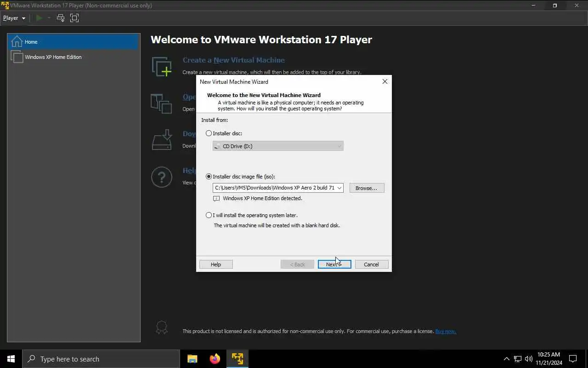Image resolution: width=588 pixels, height=368 pixels.
Task: Click 'Windows XP Home Edition detected.' text
Action: coord(262,198)
